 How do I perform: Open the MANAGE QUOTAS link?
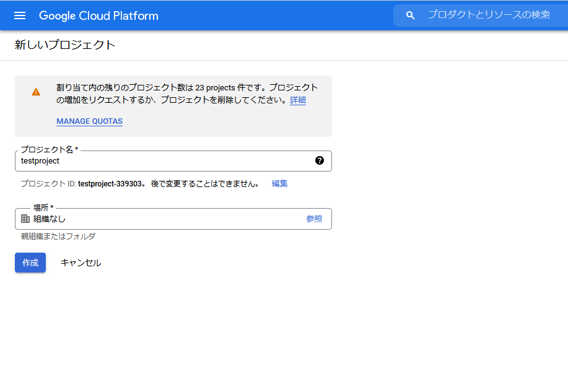(89, 121)
